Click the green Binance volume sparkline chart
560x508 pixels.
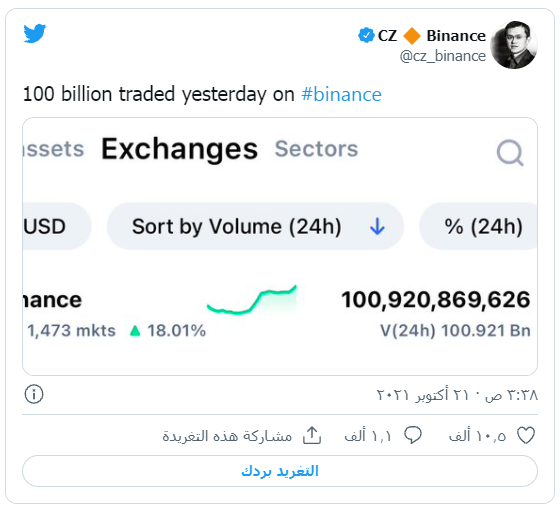pos(252,300)
